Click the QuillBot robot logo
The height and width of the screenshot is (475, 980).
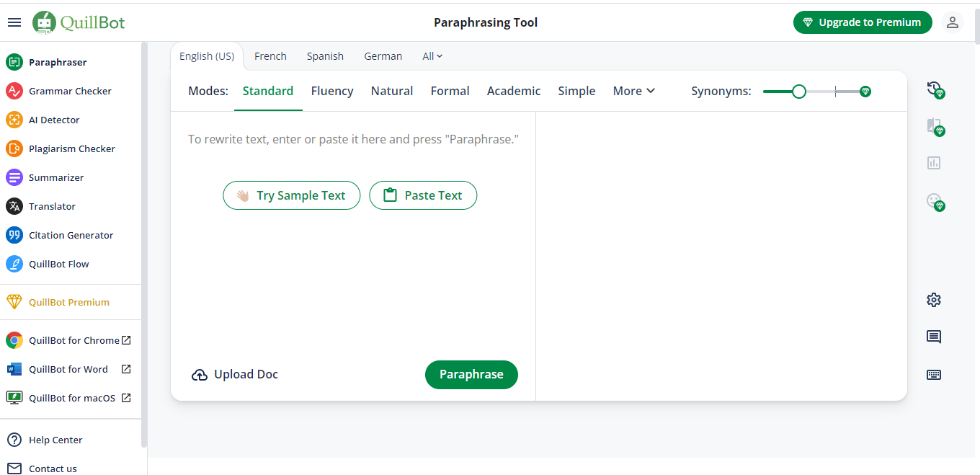click(44, 22)
